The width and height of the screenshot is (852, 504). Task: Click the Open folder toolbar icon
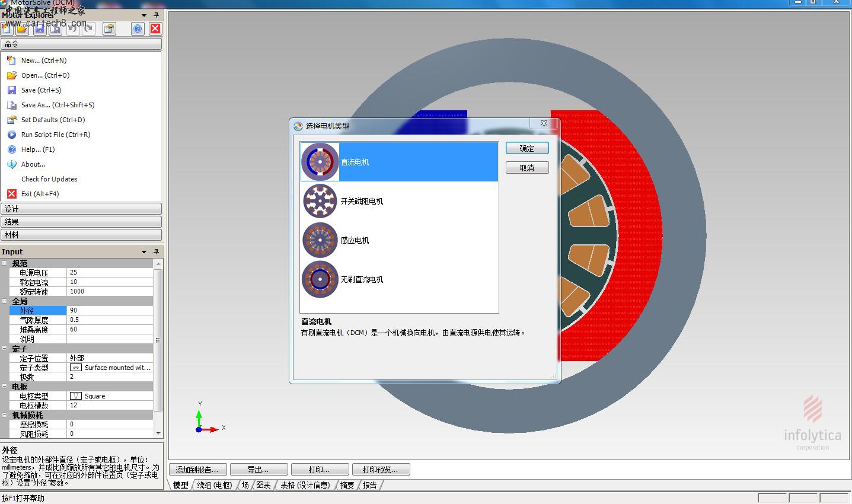[x=23, y=28]
